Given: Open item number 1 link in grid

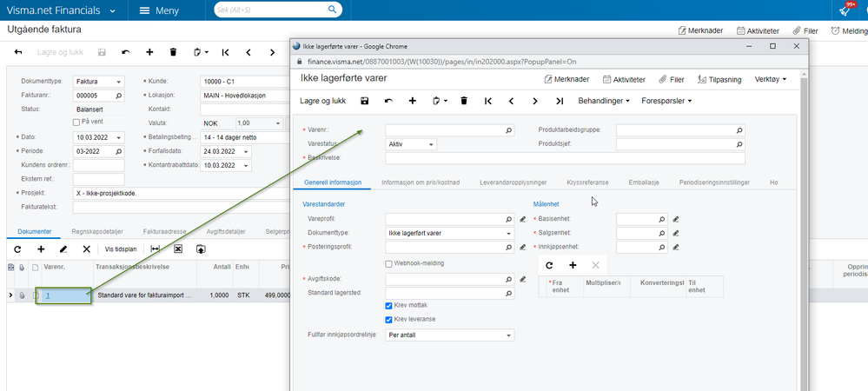Looking at the screenshot, I should 48,295.
